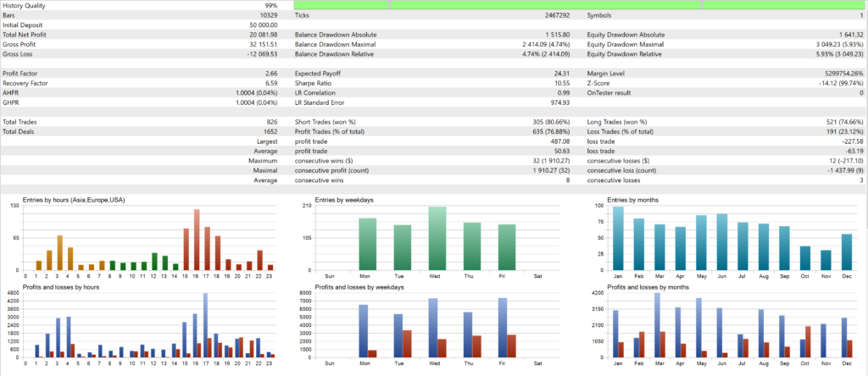Screen dimensions: 868x376
Task: Select the 'Entries by months' chart title
Action: pyautogui.click(x=632, y=200)
